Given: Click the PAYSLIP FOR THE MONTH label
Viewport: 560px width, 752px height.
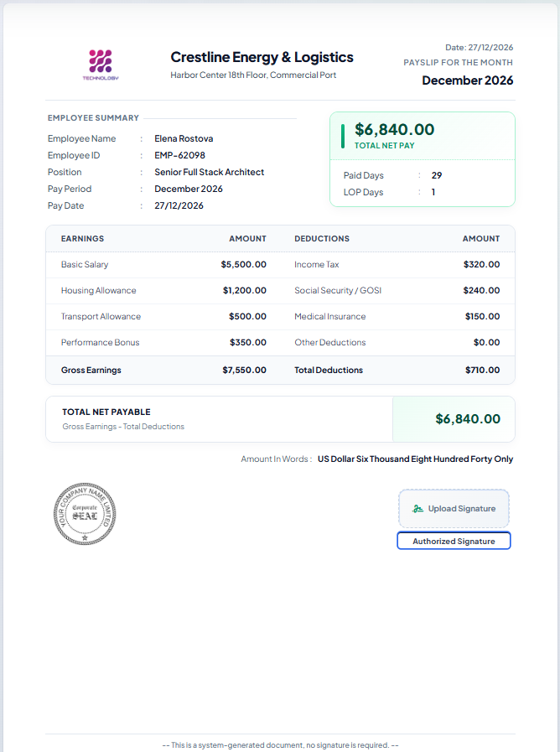Looking at the screenshot, I should [x=458, y=62].
